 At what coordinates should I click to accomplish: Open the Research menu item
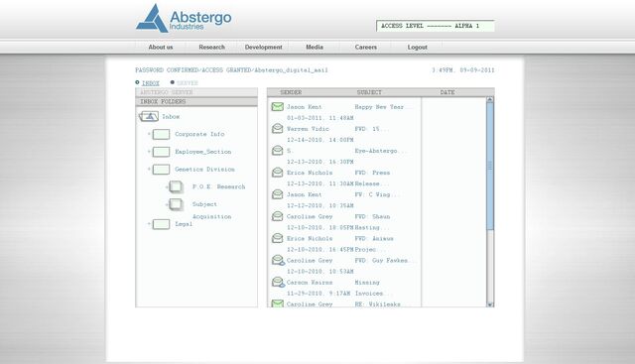click(x=211, y=47)
